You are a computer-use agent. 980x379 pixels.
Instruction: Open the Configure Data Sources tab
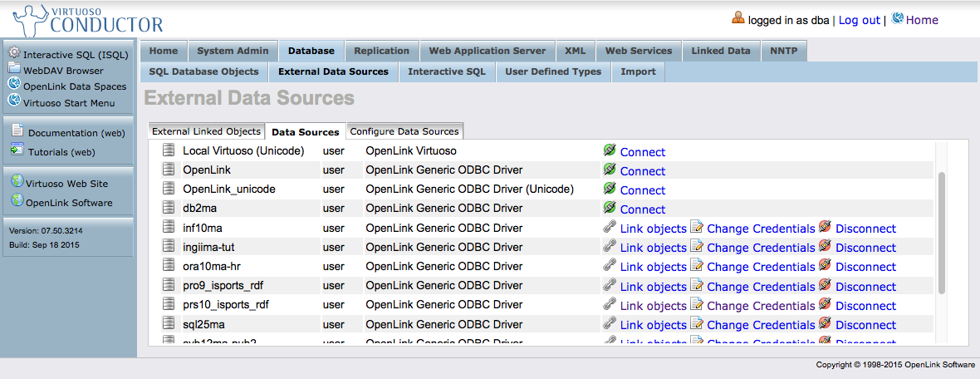point(404,131)
